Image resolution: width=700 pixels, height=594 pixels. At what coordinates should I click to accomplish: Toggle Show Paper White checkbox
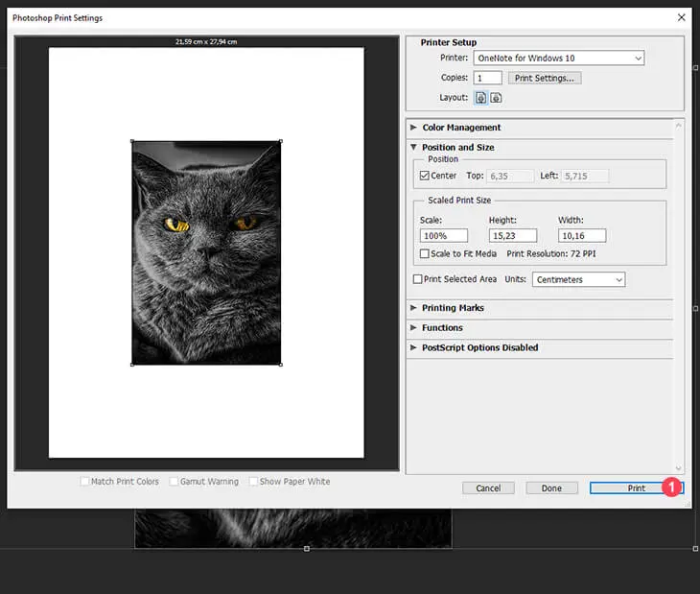point(253,482)
